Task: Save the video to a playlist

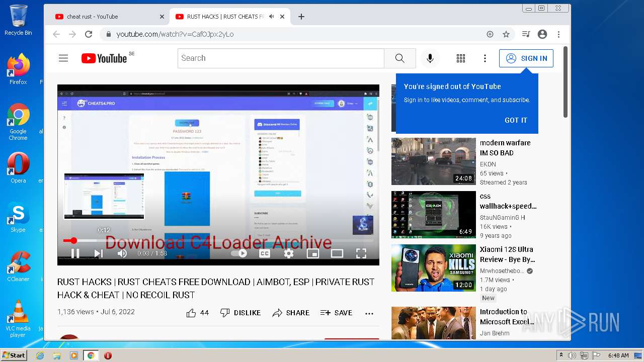Action: click(x=337, y=313)
